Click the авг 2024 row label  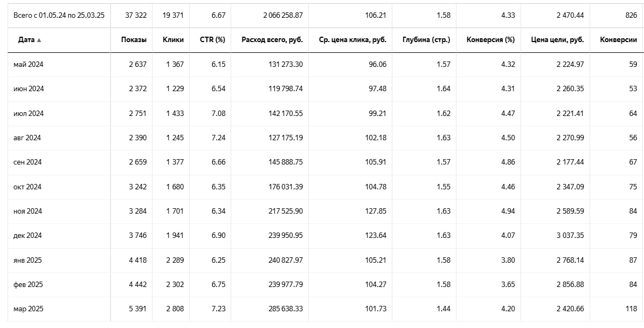click(27, 138)
